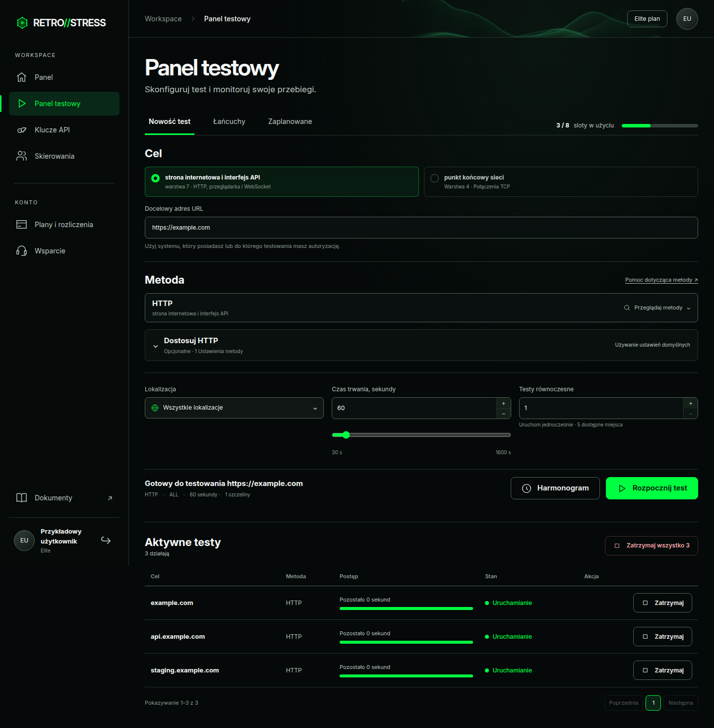Click the people icon for Skierowania
714x728 pixels.
point(21,156)
